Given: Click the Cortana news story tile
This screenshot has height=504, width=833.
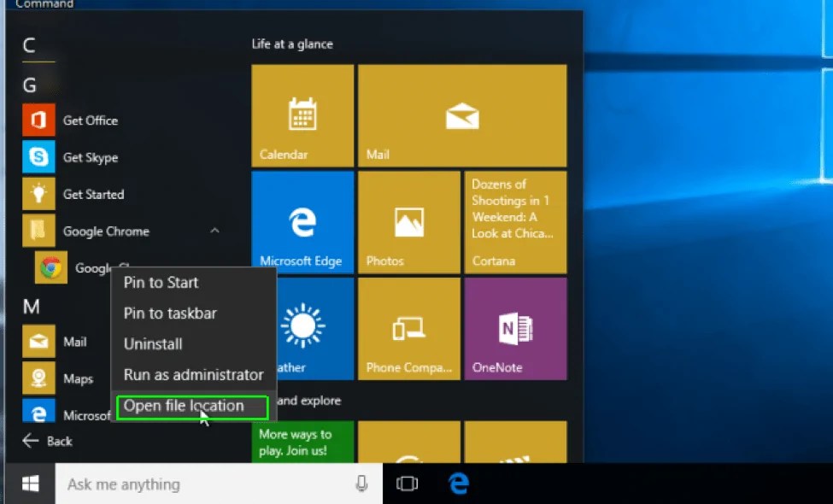Looking at the screenshot, I should point(515,221).
